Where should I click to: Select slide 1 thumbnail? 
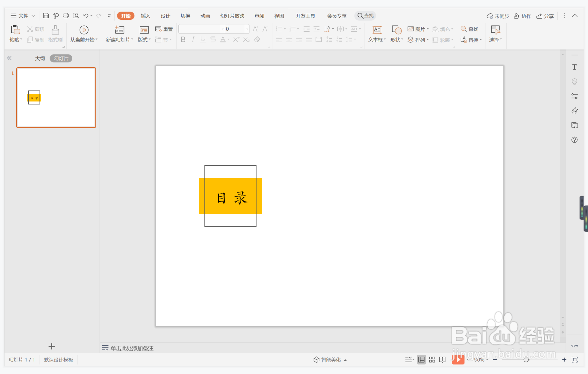click(56, 98)
